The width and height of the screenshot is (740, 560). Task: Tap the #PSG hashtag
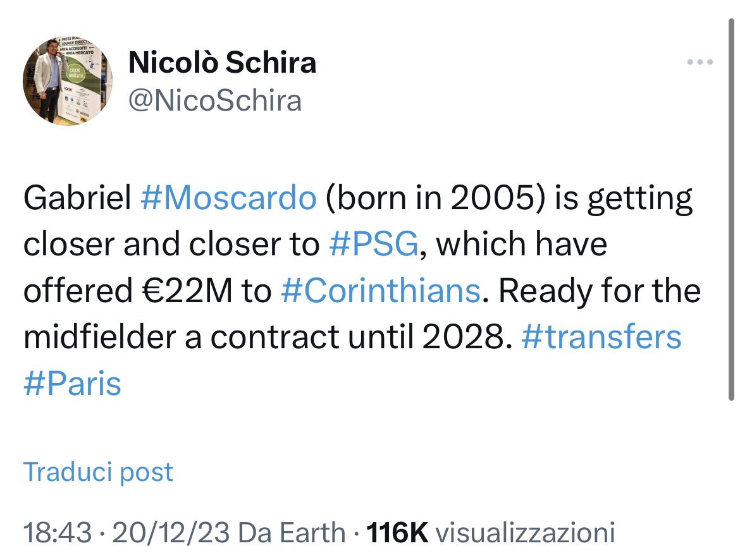tap(373, 245)
